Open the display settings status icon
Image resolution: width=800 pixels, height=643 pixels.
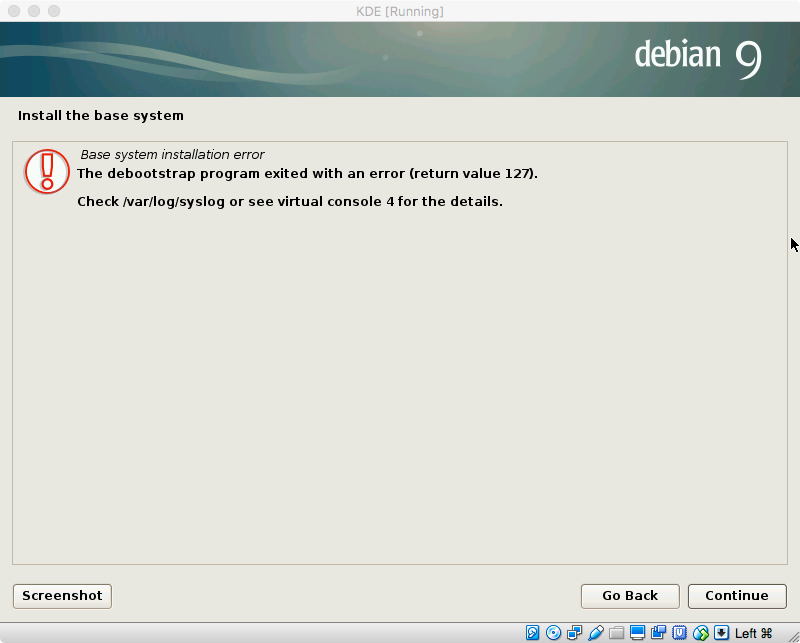pos(637,633)
